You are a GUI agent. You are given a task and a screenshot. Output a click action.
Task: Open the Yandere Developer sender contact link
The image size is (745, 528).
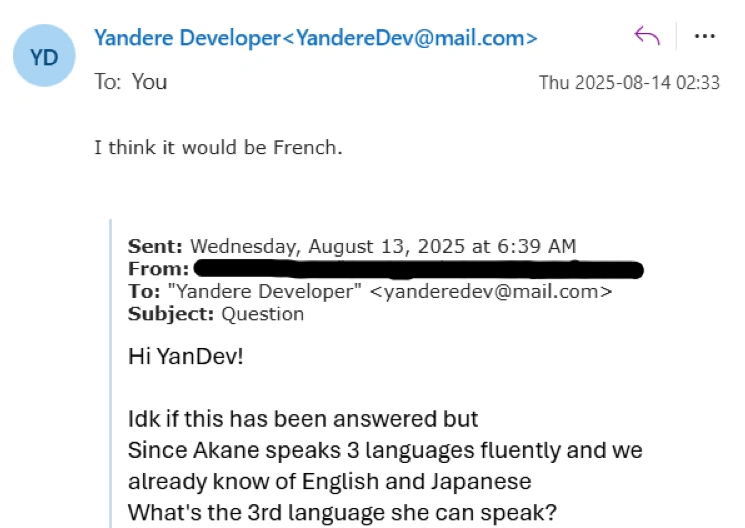coord(315,38)
